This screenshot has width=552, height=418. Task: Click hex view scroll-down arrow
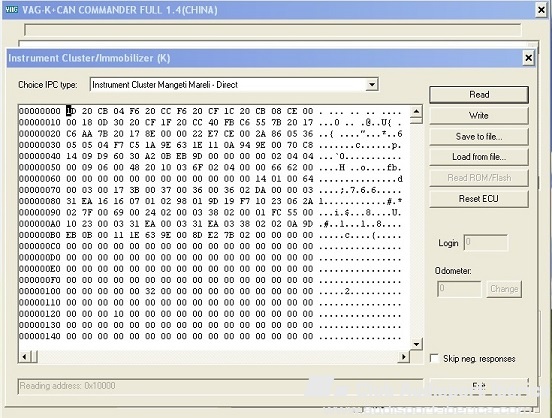pos(416,344)
